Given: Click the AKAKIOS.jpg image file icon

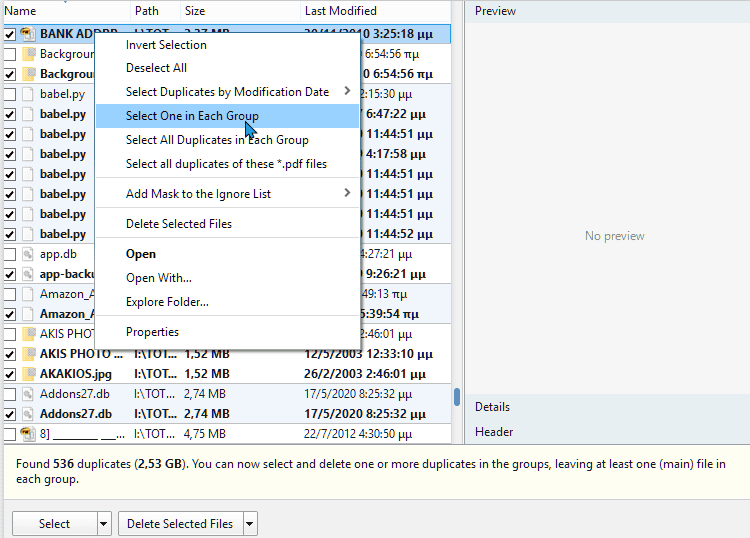Looking at the screenshot, I should [x=28, y=374].
